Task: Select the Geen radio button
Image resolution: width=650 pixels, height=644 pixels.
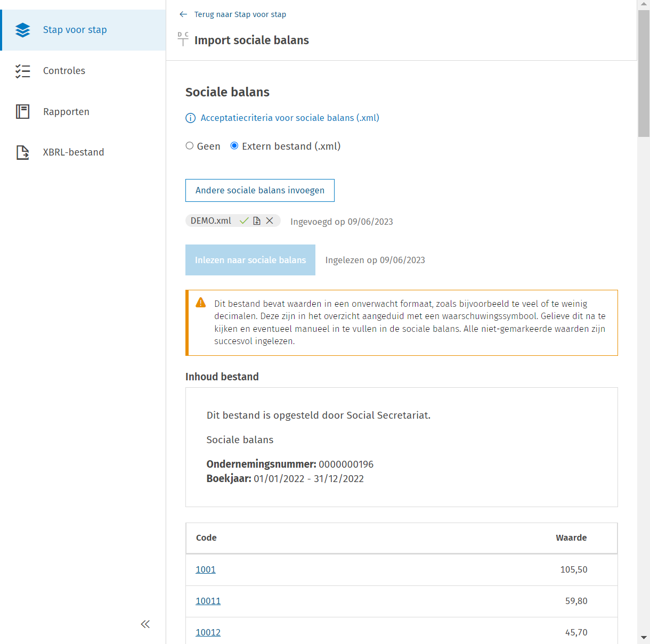Action: 190,146
